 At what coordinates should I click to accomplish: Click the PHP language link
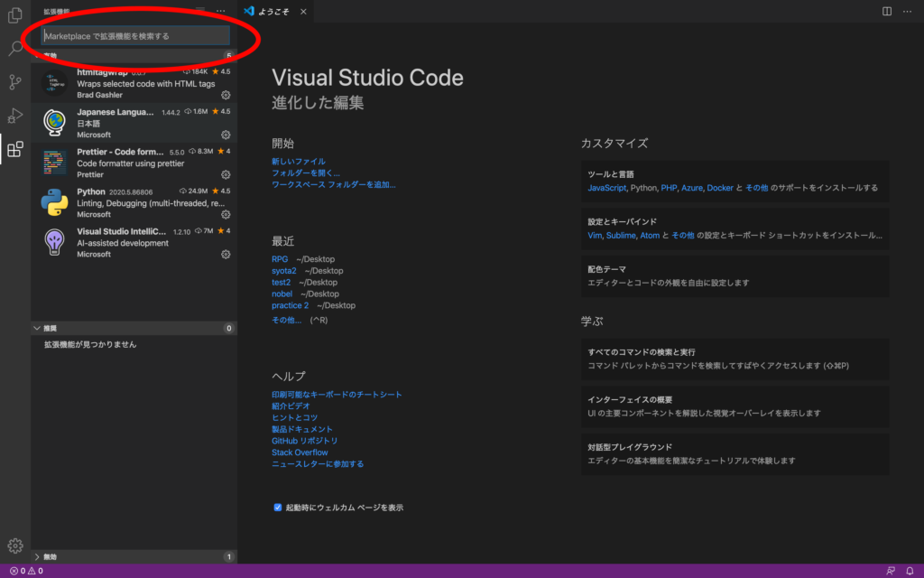point(669,188)
